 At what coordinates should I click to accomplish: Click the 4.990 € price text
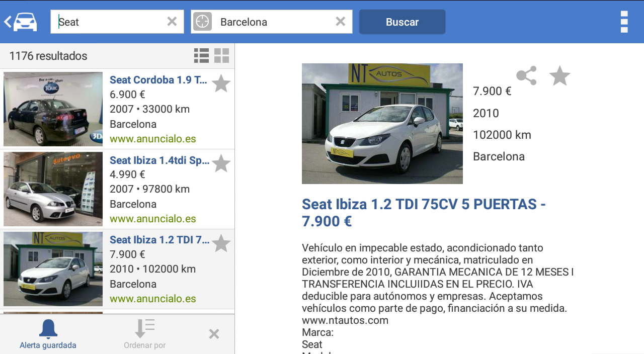127,174
